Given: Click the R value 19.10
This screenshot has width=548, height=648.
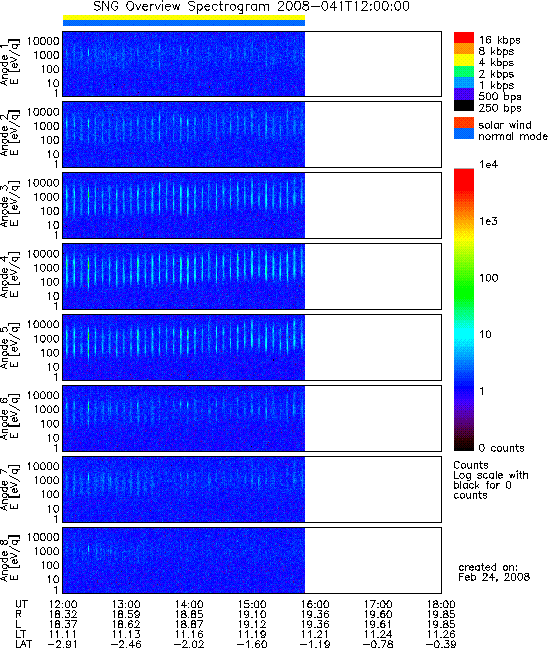Looking at the screenshot, I should pos(252,615).
